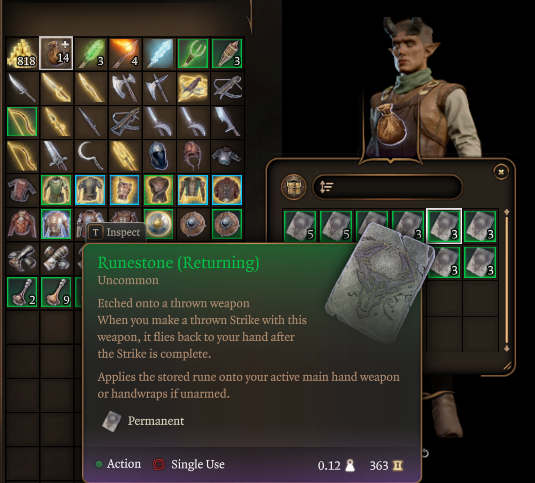Screen dimensions: 535x483
Task: Close the pouch container panel
Action: pyautogui.click(x=501, y=172)
